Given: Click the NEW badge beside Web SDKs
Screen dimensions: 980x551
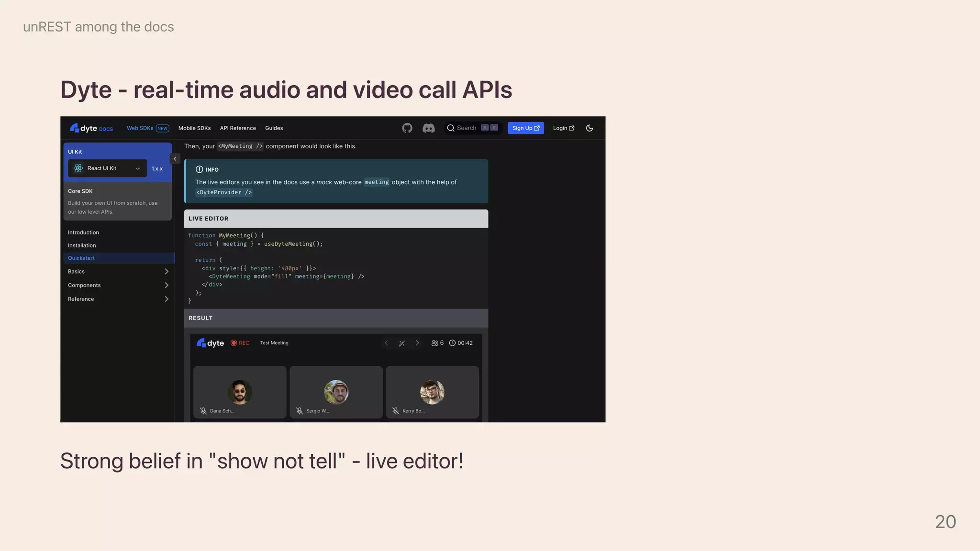Looking at the screenshot, I should point(163,128).
